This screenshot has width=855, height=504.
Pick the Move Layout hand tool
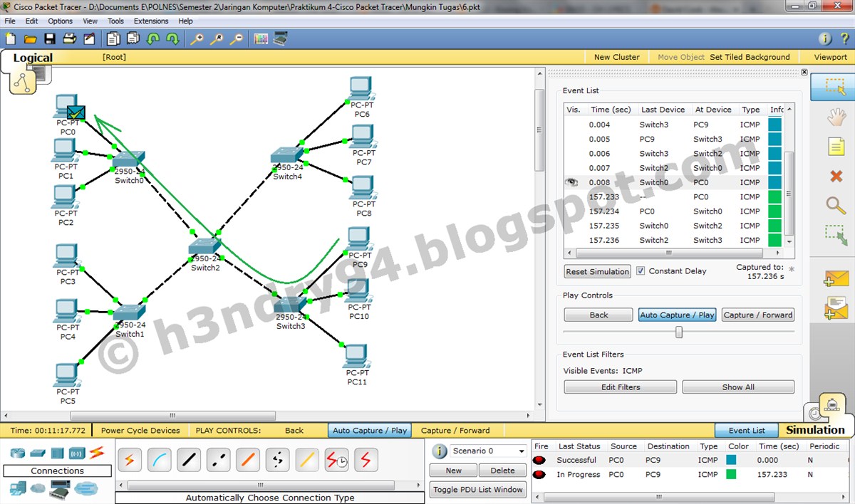click(836, 117)
